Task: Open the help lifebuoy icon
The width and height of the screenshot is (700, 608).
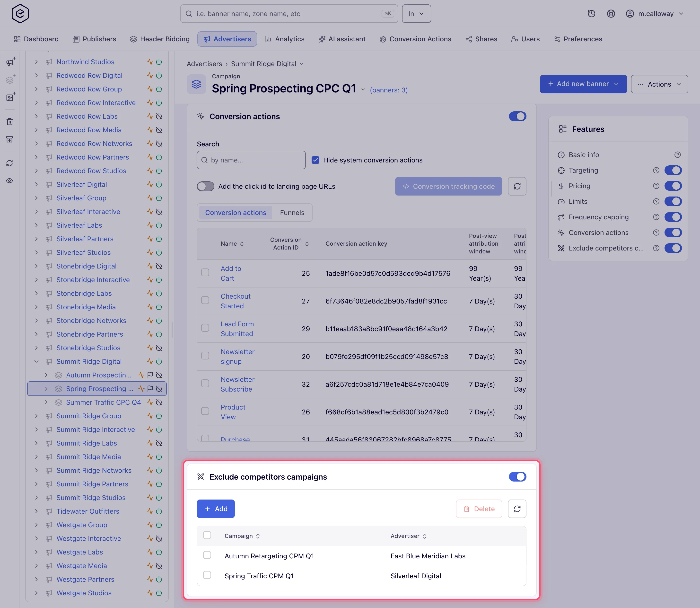Action: pos(611,14)
